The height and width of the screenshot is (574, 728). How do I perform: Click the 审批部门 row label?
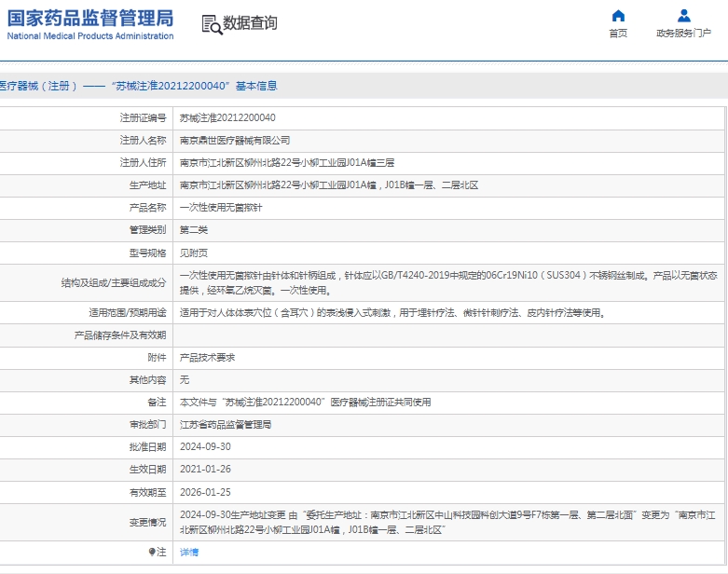pos(147,425)
